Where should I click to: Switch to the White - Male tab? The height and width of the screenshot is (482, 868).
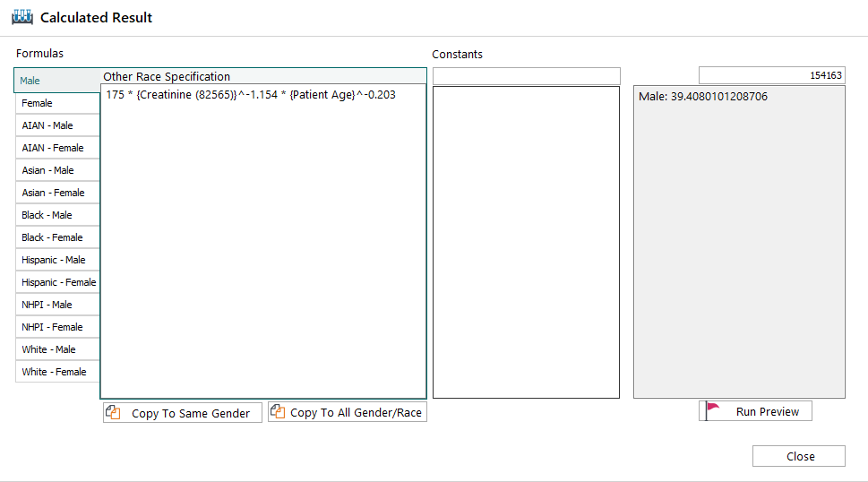57,349
